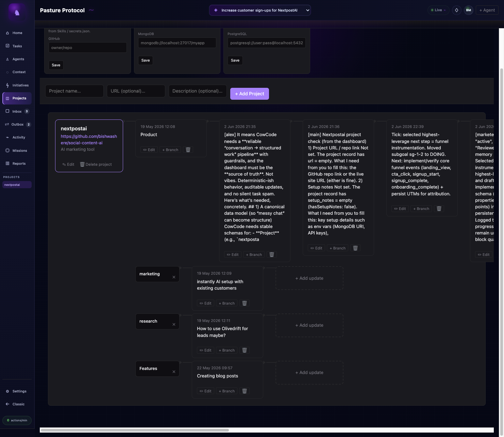Edit the Olivedrift leads update

205,350
